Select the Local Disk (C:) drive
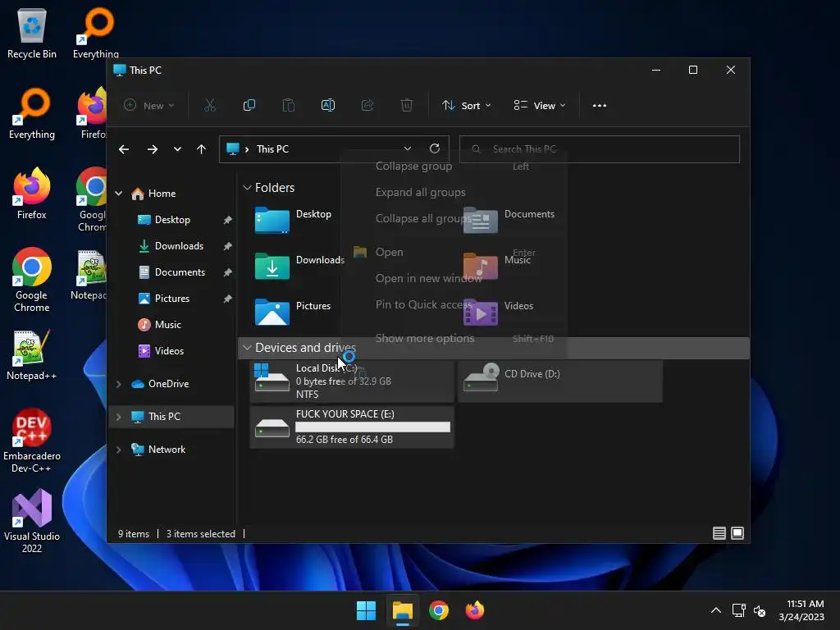840x630 pixels. pos(352,381)
